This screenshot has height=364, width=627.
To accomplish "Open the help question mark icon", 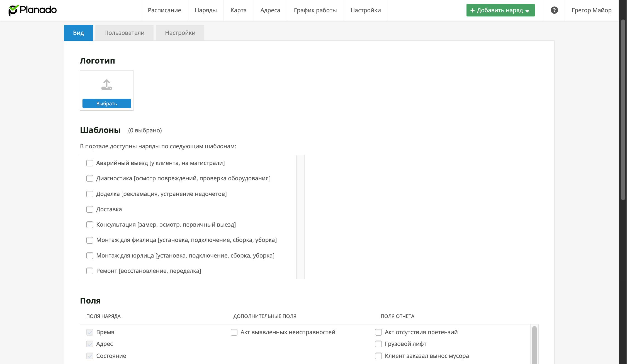I will point(554,10).
